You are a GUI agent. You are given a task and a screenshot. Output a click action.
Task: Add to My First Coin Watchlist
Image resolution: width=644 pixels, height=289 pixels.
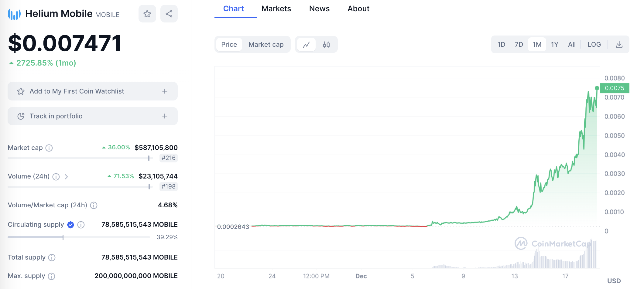tap(93, 91)
